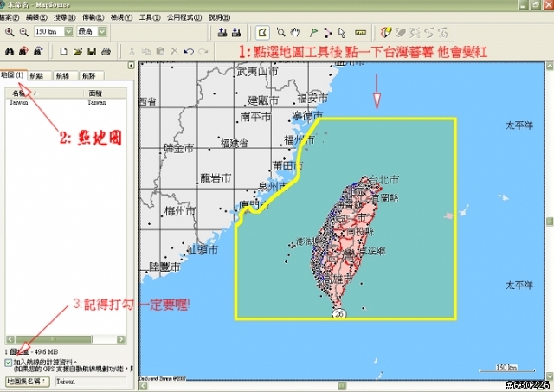This screenshot has height=392, width=554.
Task: Click the 福州市 label on map
Action: tap(300, 140)
